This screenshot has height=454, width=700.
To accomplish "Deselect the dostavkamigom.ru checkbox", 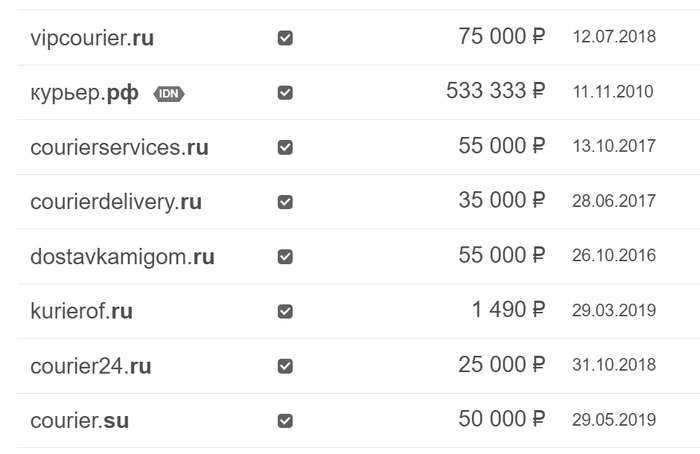I will pos(285,257).
